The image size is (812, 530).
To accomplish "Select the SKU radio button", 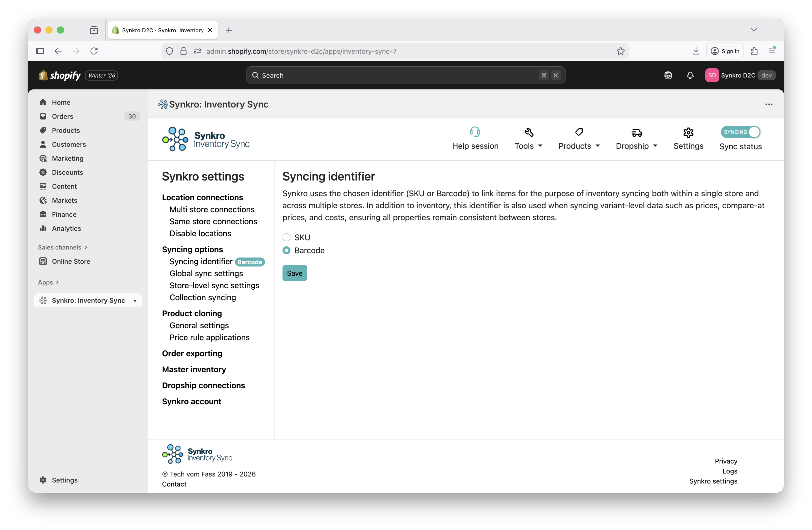I will click(286, 237).
